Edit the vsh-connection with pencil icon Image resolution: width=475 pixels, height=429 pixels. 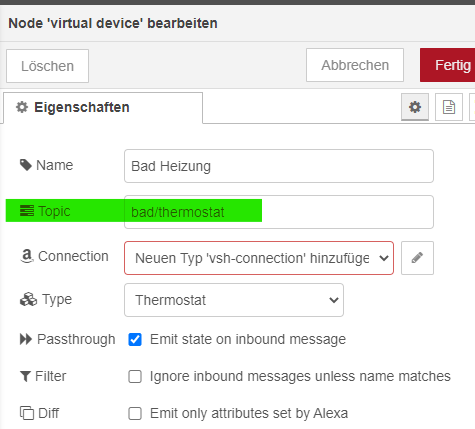pyautogui.click(x=417, y=258)
